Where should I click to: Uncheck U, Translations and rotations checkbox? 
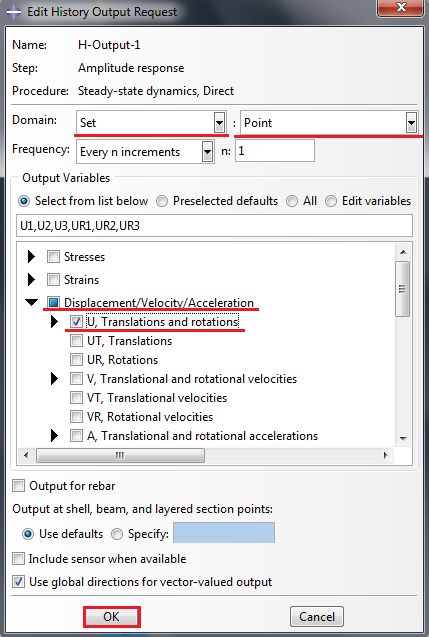76,321
